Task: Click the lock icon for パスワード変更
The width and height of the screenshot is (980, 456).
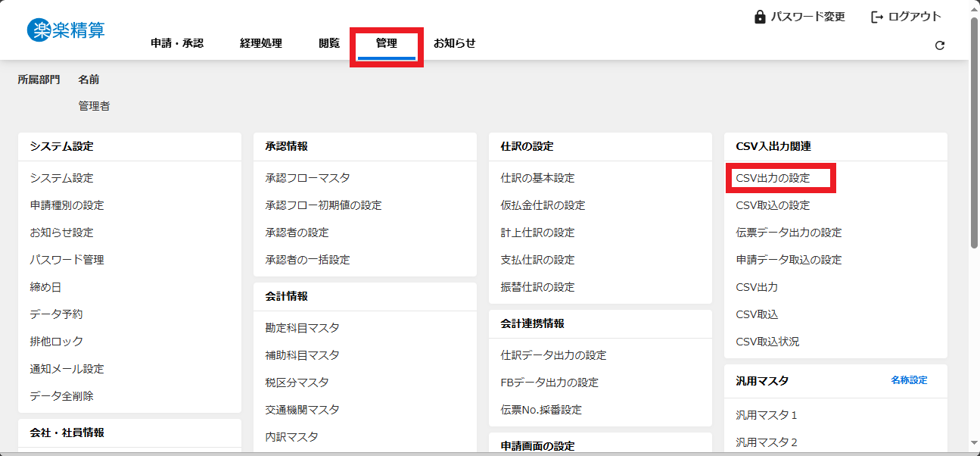Action: [x=760, y=17]
